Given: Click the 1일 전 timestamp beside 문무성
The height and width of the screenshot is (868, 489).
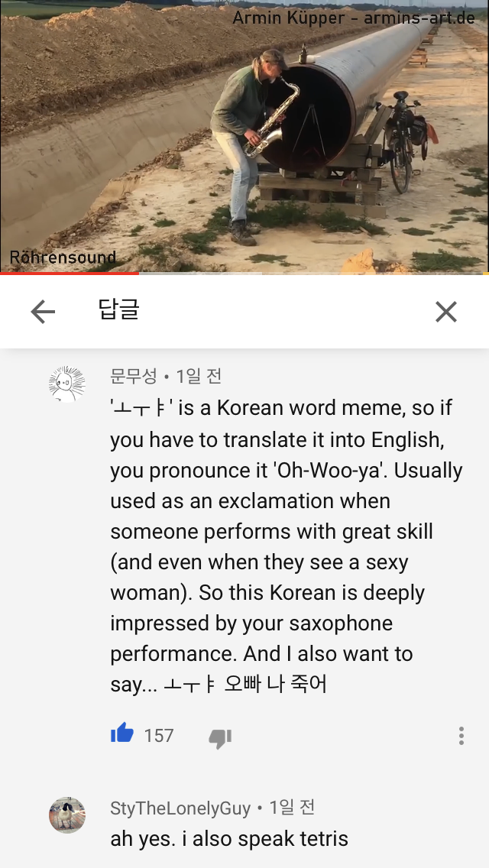Looking at the screenshot, I should (x=199, y=377).
